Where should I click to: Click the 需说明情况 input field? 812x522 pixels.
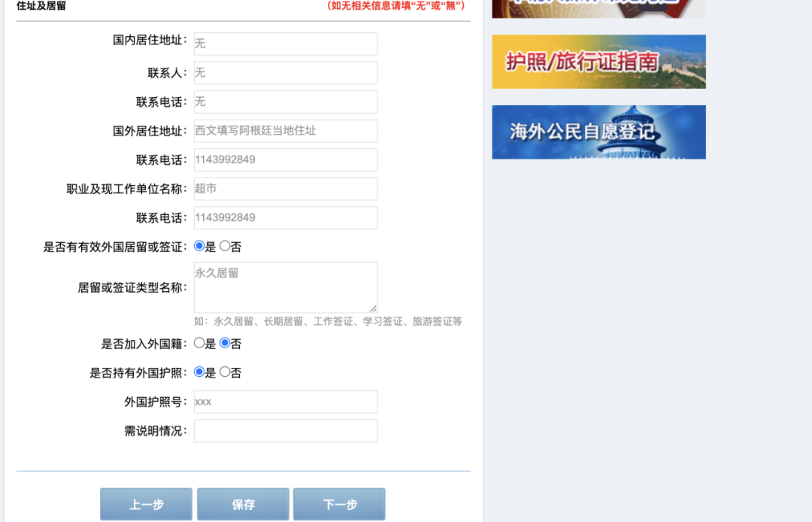285,430
